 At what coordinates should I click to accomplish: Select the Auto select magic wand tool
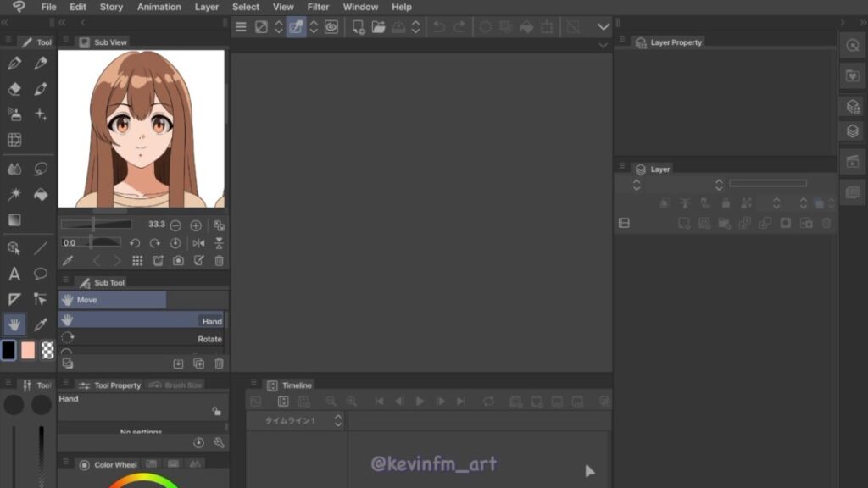pos(14,194)
